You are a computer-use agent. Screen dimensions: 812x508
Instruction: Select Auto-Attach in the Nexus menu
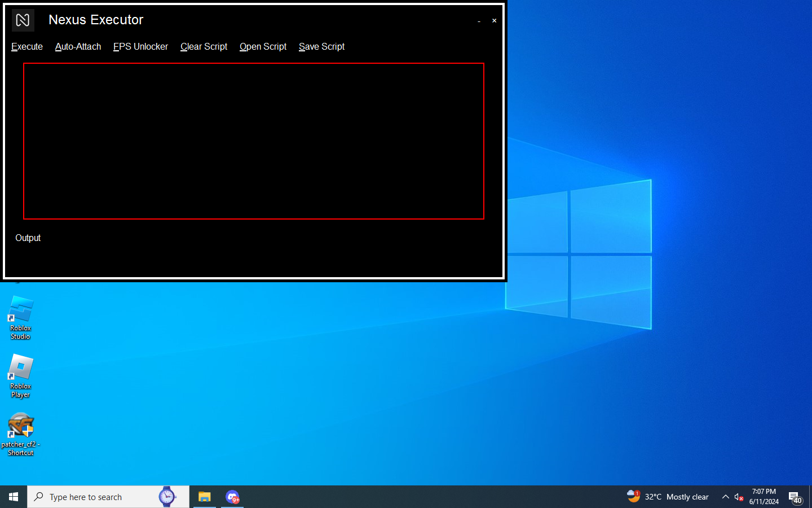(x=78, y=47)
